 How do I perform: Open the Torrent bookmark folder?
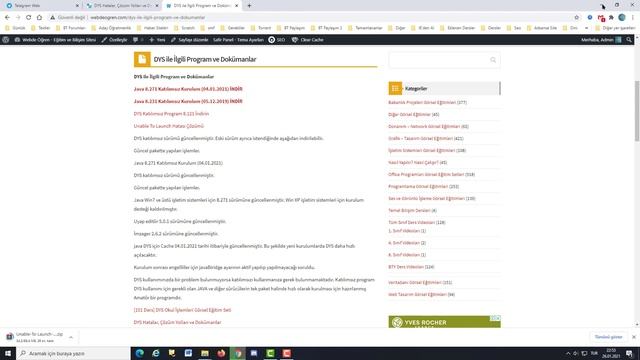tap(261, 28)
